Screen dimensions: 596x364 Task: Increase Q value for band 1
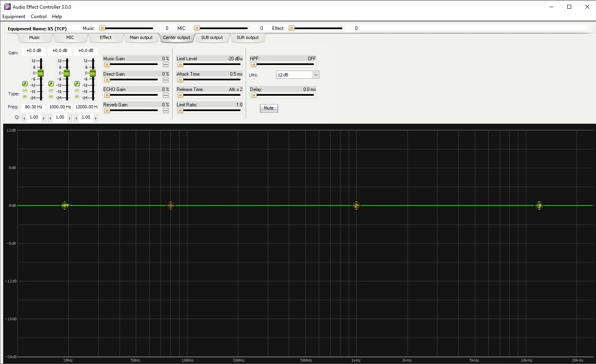[44, 118]
